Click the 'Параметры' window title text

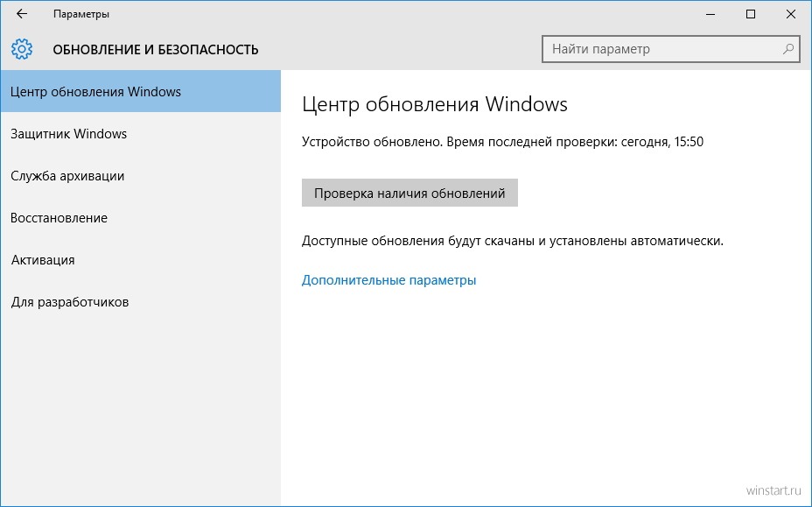pyautogui.click(x=81, y=14)
